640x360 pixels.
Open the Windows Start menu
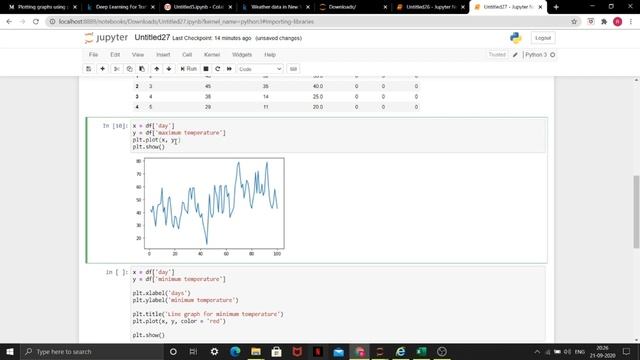point(10,351)
